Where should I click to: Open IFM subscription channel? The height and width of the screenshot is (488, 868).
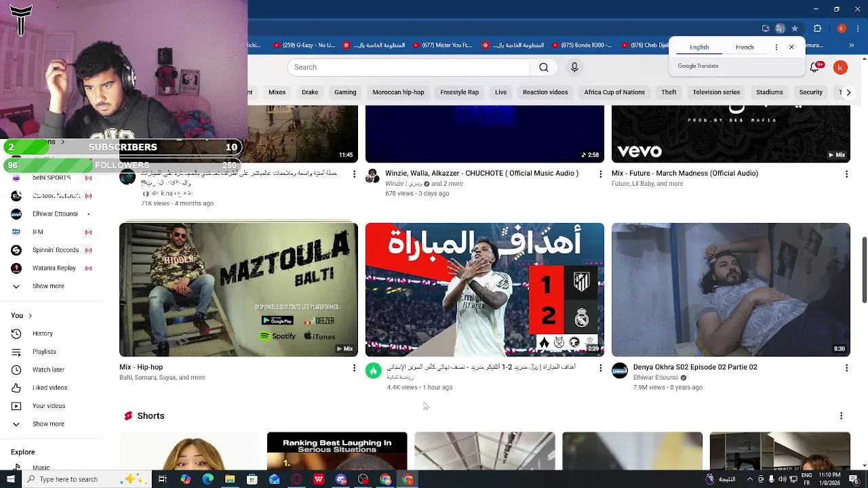coord(51,232)
